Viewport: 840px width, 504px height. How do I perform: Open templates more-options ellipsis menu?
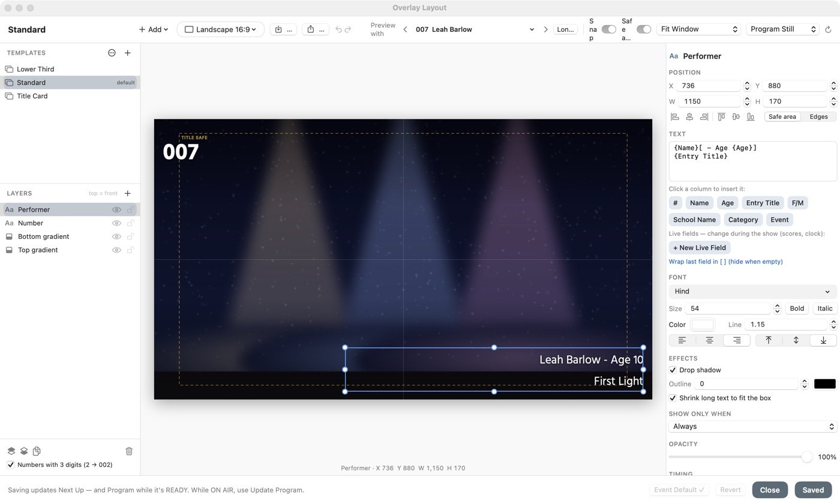click(112, 53)
